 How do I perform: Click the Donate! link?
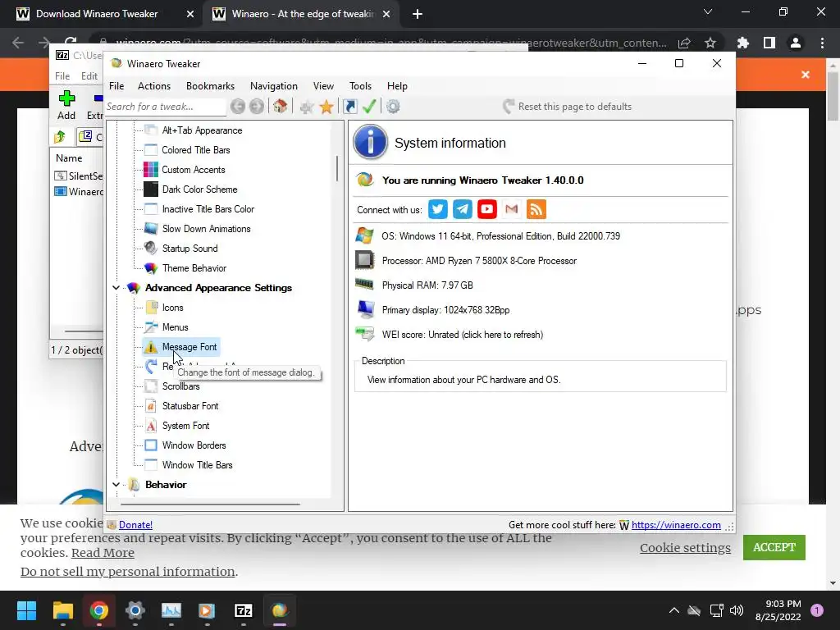pos(135,525)
